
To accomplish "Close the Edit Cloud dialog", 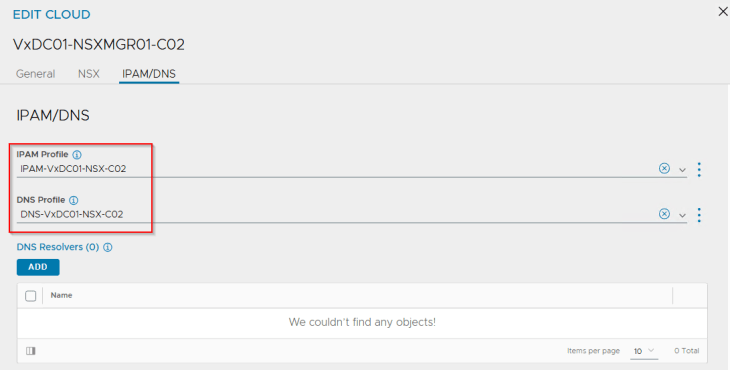I will (723, 12).
